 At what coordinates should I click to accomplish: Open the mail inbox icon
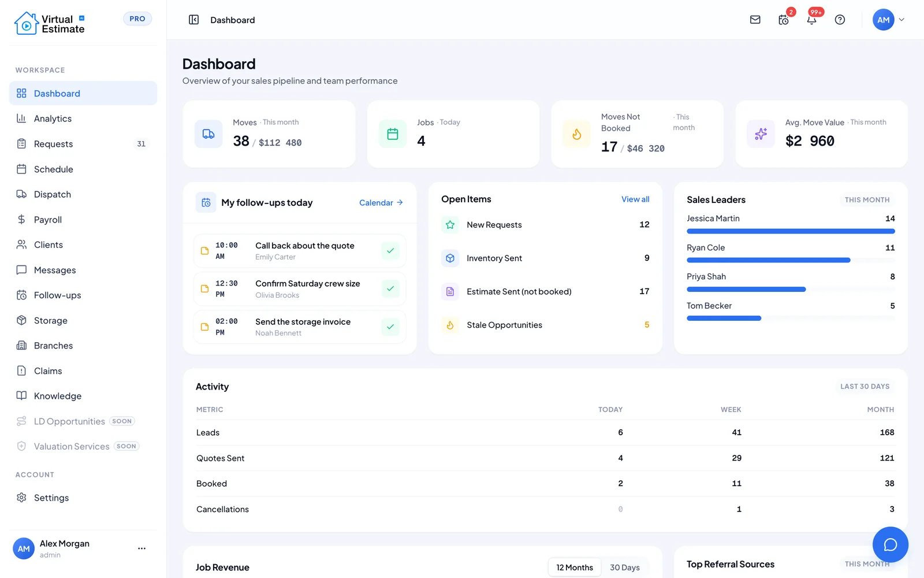(x=755, y=20)
